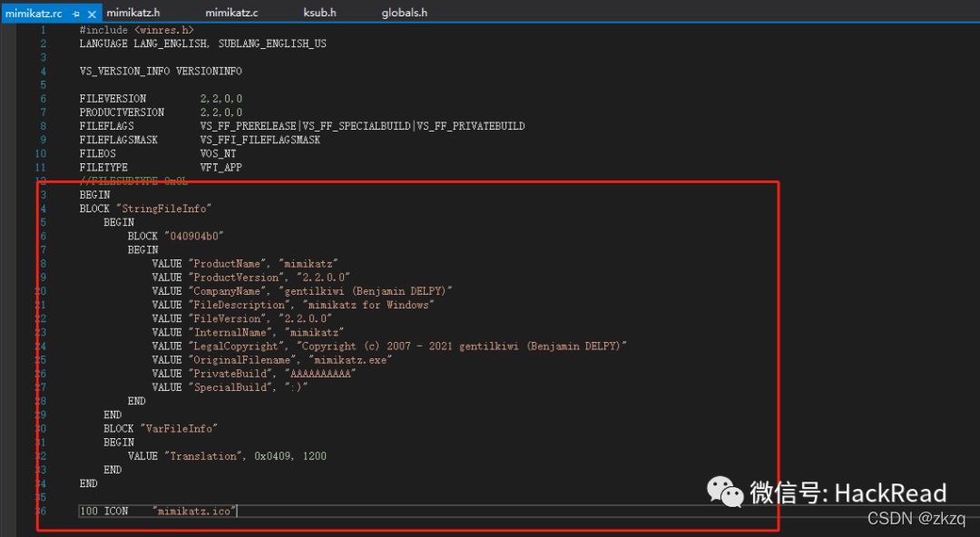
Task: Click the 1200 codepage value
Action: [x=315, y=456]
